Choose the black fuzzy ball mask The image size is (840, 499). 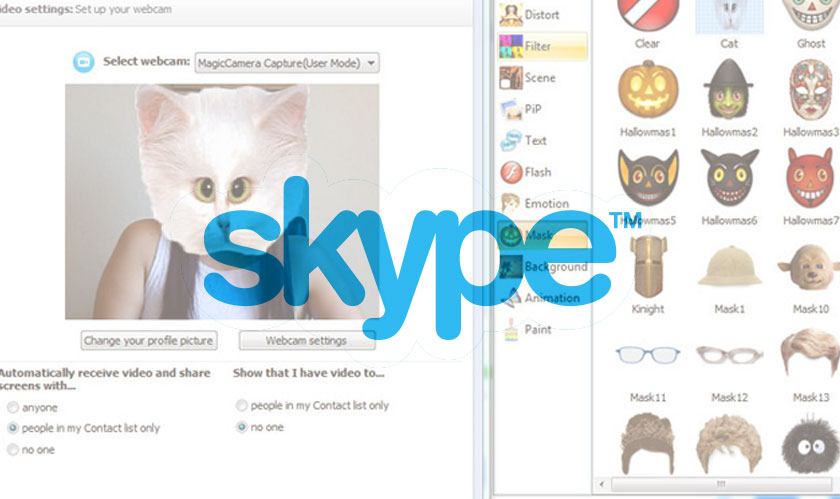click(x=810, y=444)
